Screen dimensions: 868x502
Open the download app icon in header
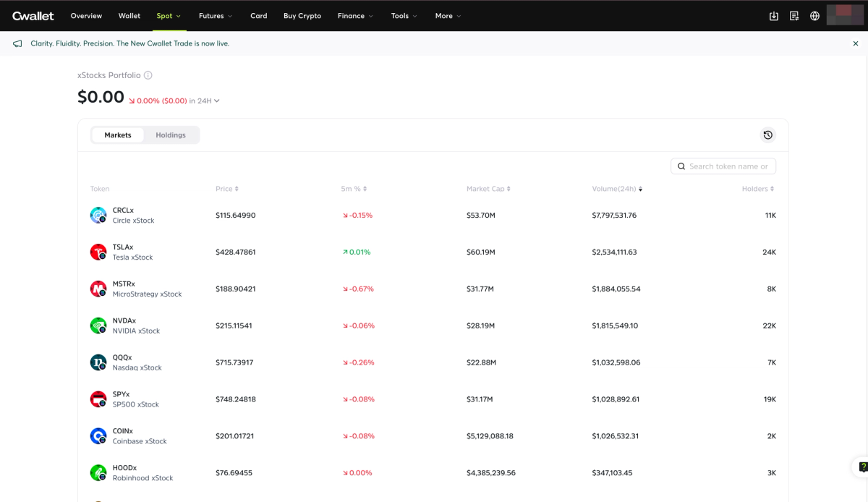(774, 16)
